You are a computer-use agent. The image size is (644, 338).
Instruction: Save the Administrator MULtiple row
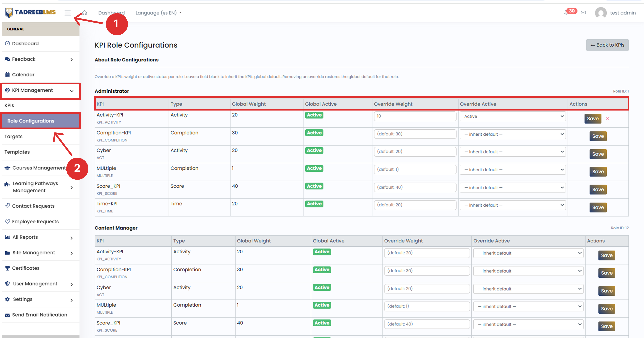click(598, 172)
